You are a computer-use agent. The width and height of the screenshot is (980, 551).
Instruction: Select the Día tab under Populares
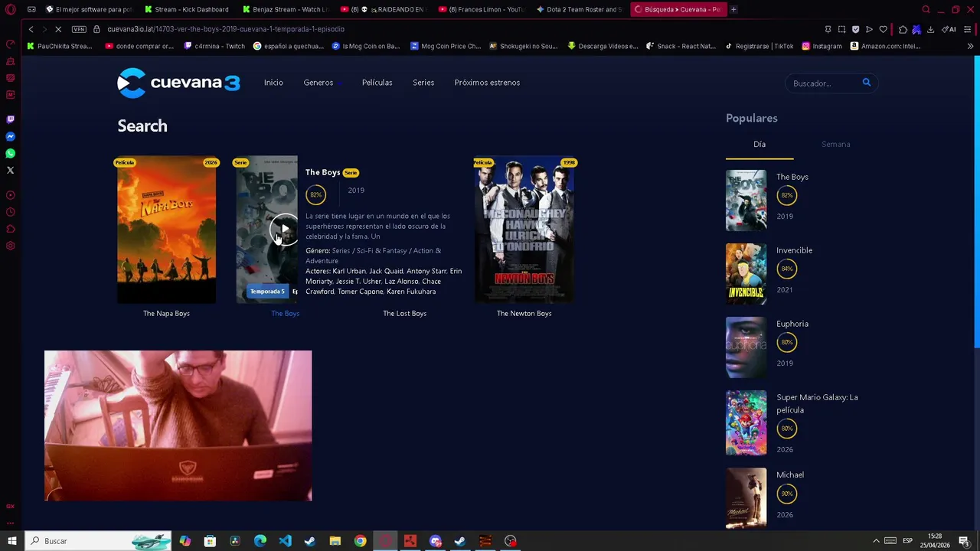759,144
